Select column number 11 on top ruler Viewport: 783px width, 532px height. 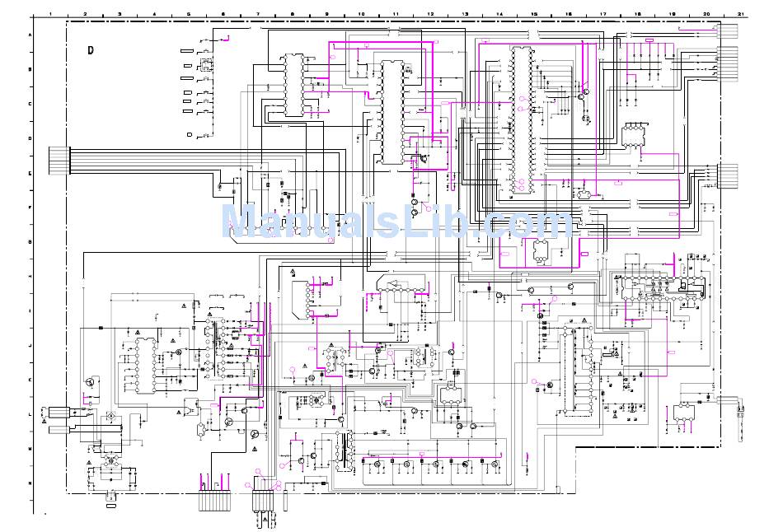pos(396,14)
